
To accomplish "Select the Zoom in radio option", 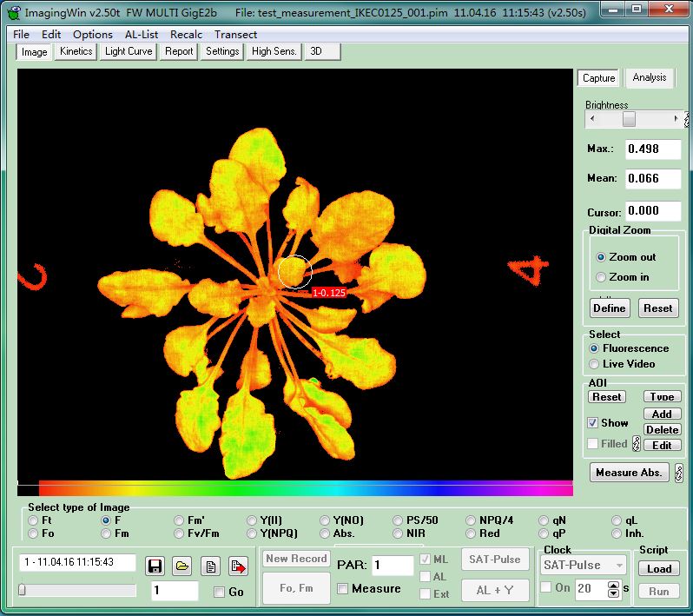I will click(601, 277).
